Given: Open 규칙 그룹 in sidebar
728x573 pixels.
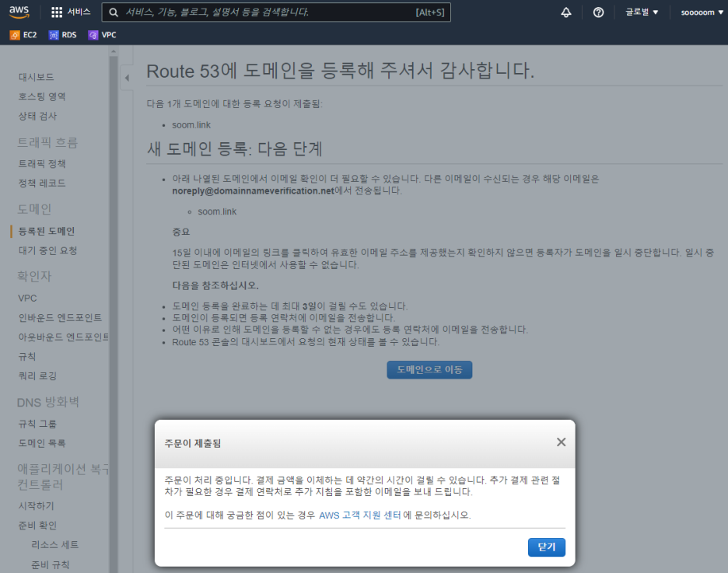Looking at the screenshot, I should (37, 424).
